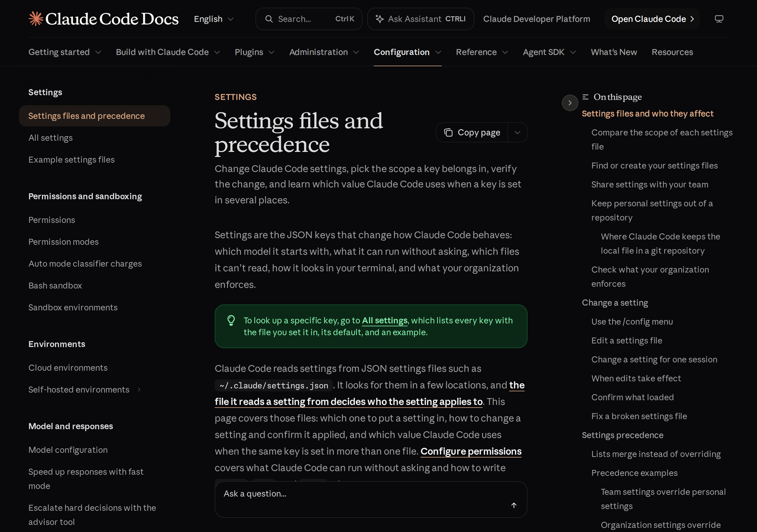Collapse the On this page sidebar arrow
Screen dimensions: 757x532
tap(570, 103)
